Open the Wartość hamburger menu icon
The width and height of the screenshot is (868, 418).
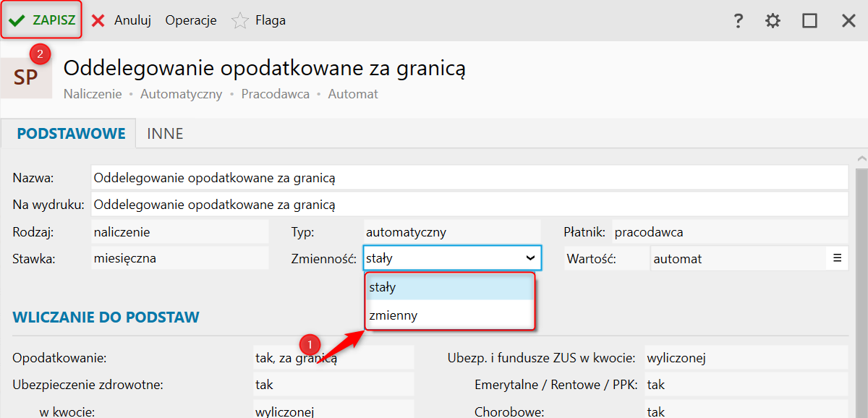(x=837, y=258)
